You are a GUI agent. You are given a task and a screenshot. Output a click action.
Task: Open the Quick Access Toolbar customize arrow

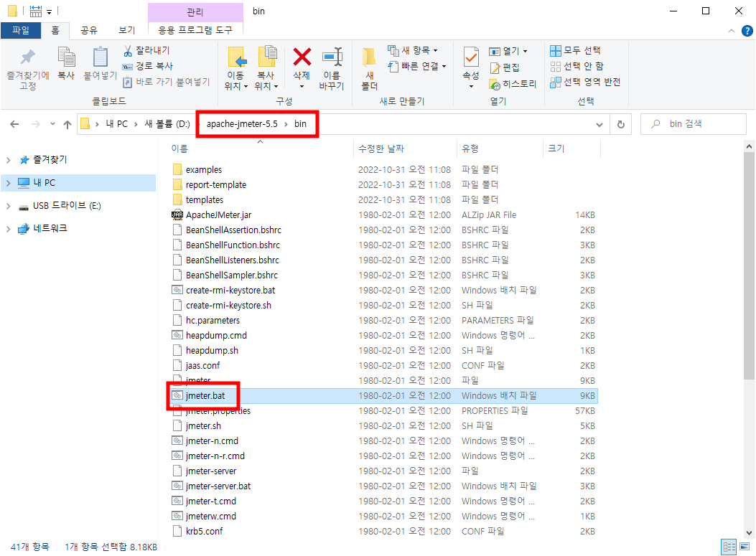49,11
